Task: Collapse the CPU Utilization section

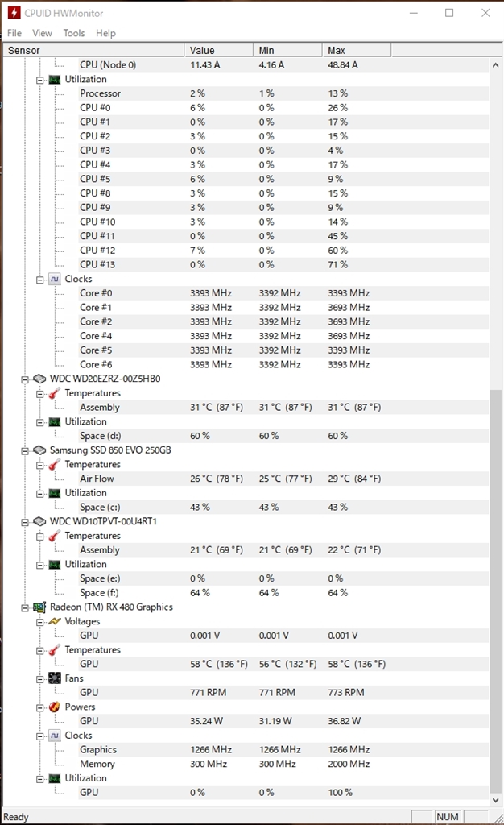Action: pyautogui.click(x=41, y=80)
